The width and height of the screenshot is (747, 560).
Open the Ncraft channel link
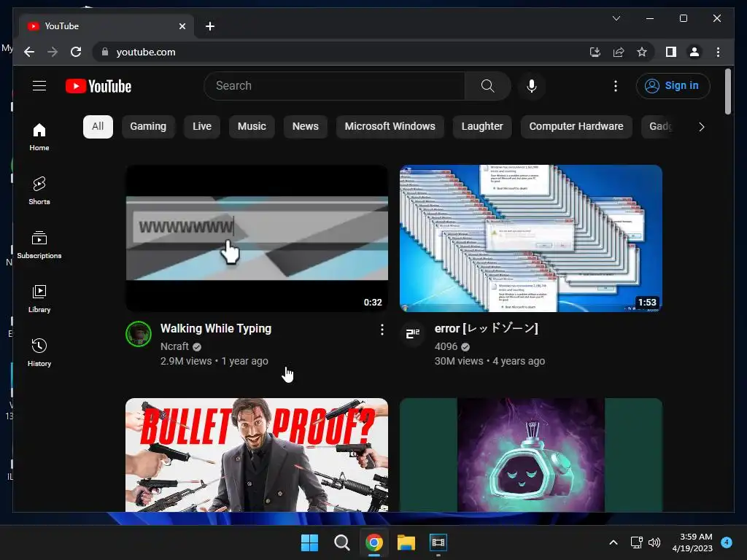[174, 346]
